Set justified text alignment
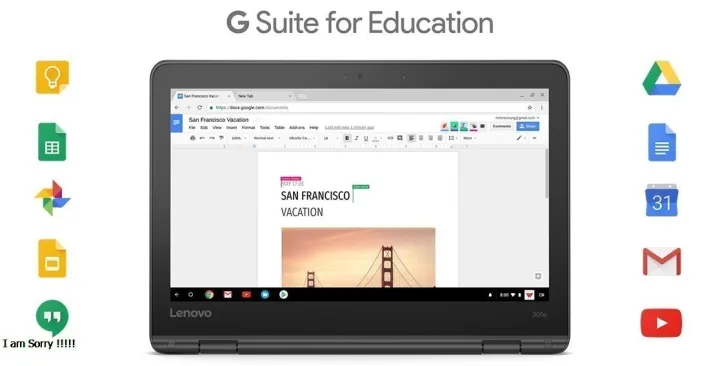Screen dimensions: 720x366 [440, 138]
